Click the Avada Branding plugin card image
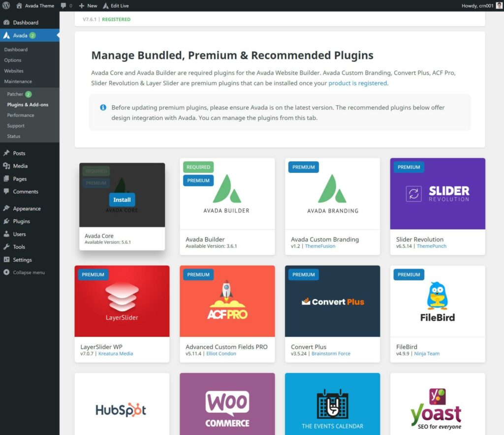 coord(332,194)
